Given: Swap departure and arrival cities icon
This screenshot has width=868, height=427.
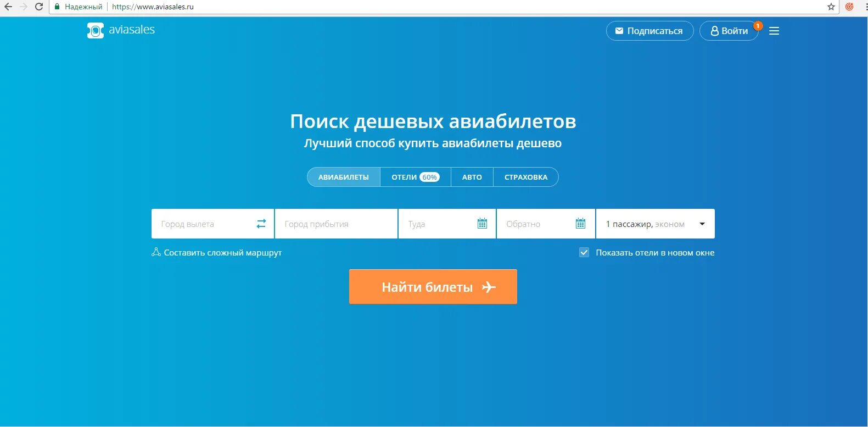Looking at the screenshot, I should coord(261,224).
